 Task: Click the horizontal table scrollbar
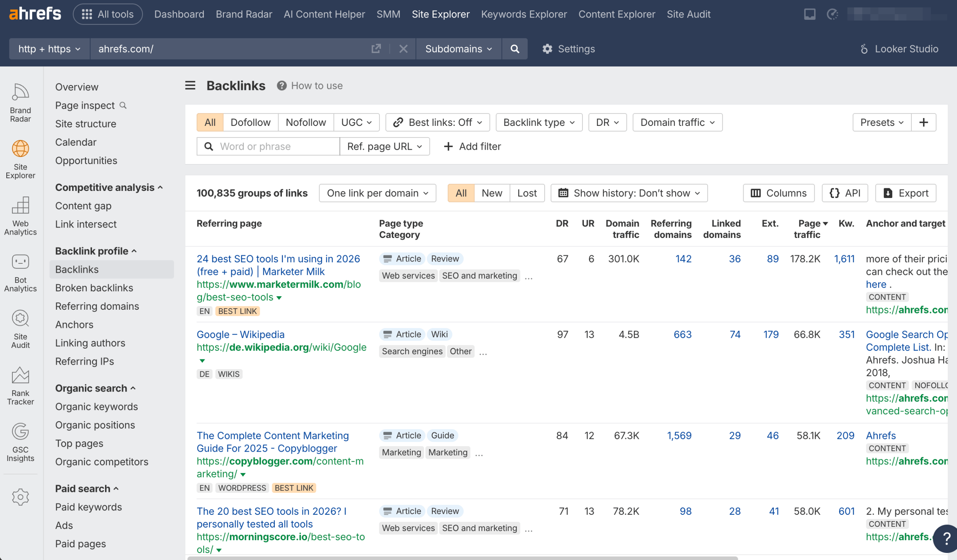[x=463, y=558]
